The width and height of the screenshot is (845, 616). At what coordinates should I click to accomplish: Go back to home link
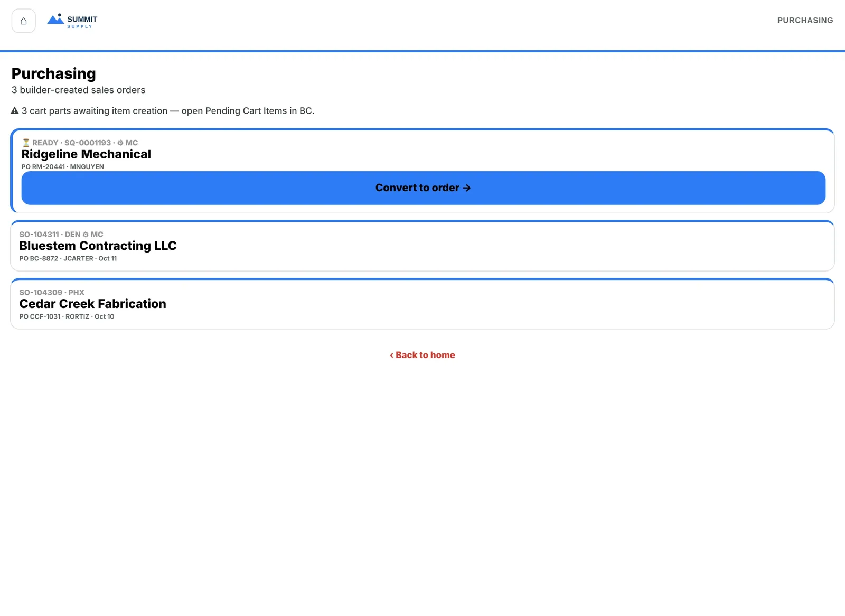[x=422, y=355]
